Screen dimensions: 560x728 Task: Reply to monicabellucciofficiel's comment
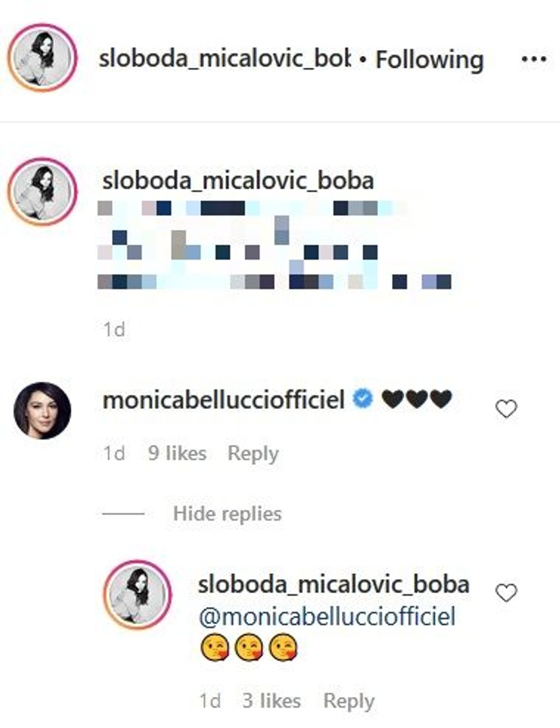(x=254, y=453)
